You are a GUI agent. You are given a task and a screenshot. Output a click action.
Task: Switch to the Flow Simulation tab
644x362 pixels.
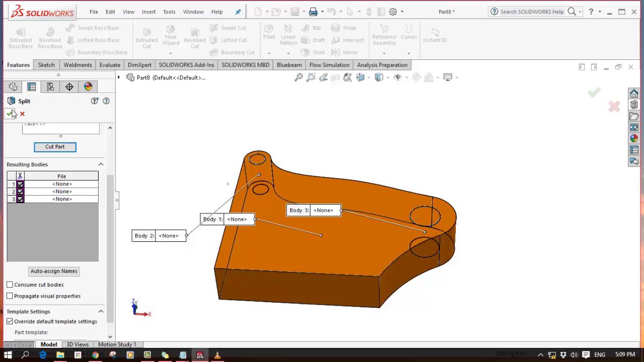point(330,65)
